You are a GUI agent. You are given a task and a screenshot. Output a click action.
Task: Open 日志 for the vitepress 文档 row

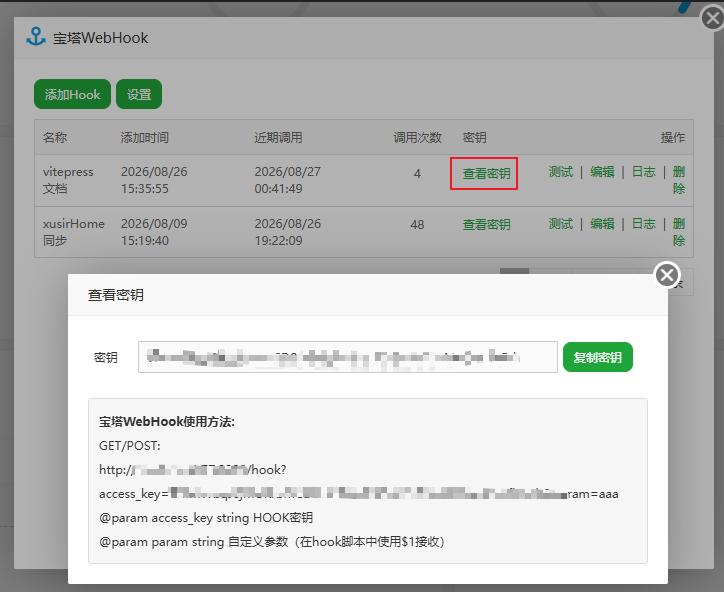[x=644, y=172]
